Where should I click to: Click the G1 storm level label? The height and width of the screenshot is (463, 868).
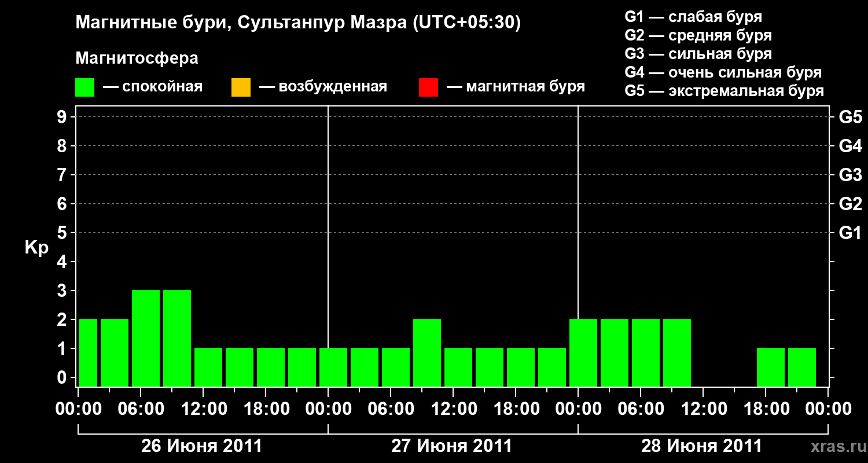click(850, 233)
